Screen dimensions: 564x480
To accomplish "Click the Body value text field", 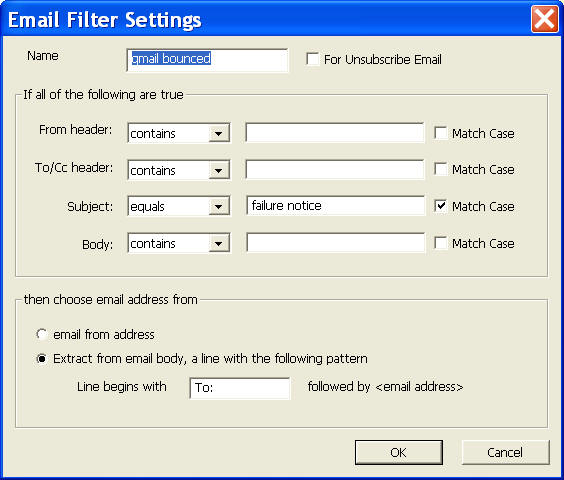I will [335, 243].
